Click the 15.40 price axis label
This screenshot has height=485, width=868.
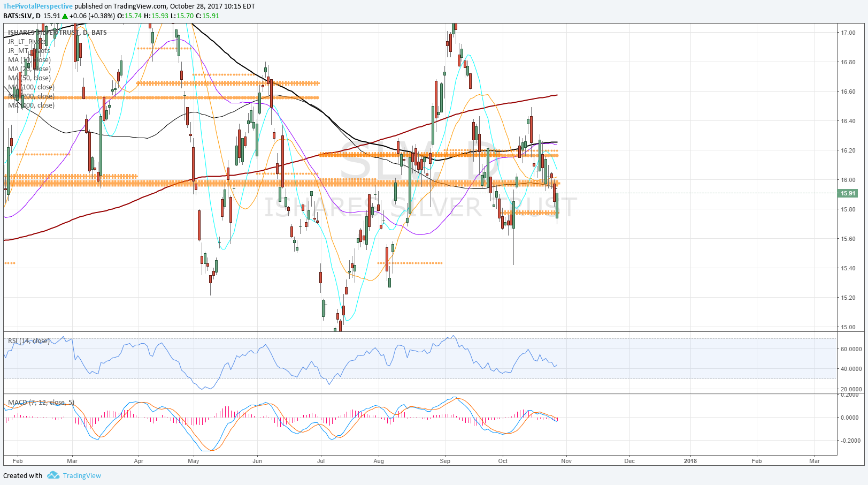(x=848, y=268)
